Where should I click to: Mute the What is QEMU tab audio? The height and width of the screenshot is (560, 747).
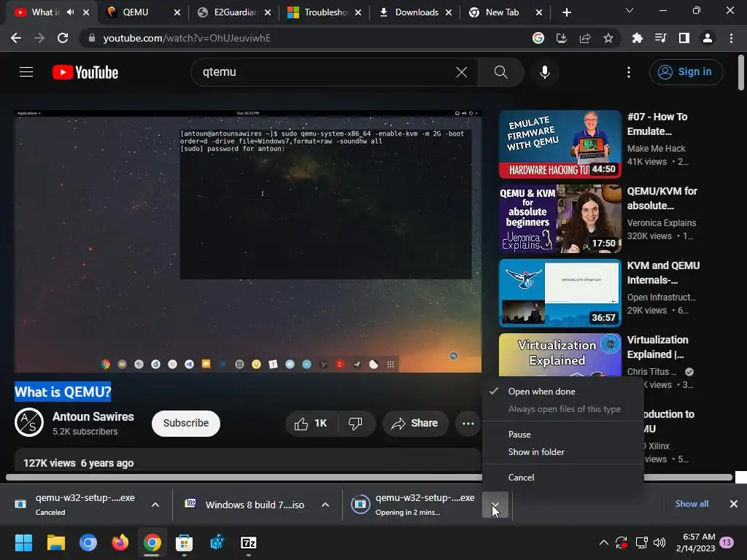71,12
